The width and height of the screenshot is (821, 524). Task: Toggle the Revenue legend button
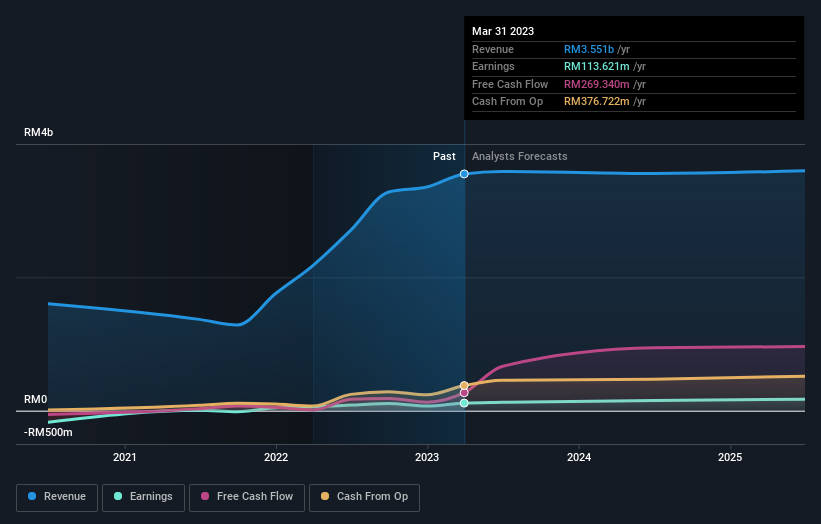(x=57, y=497)
